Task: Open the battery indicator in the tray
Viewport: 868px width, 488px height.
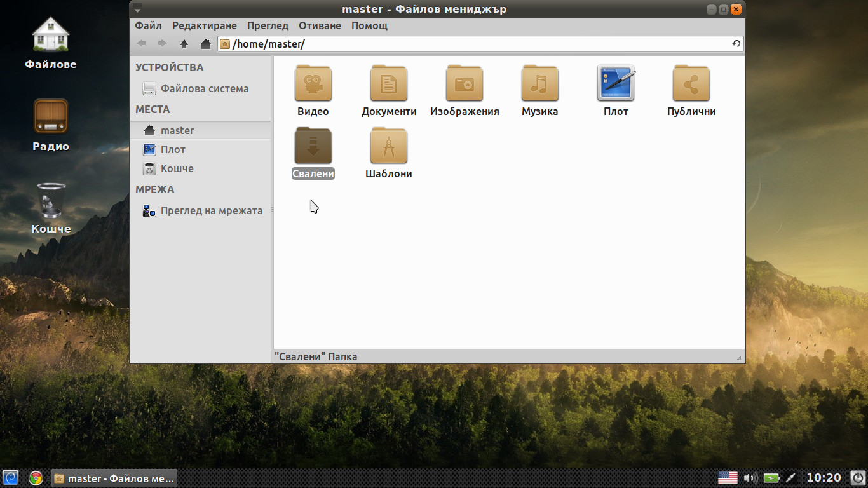Action: tap(771, 478)
